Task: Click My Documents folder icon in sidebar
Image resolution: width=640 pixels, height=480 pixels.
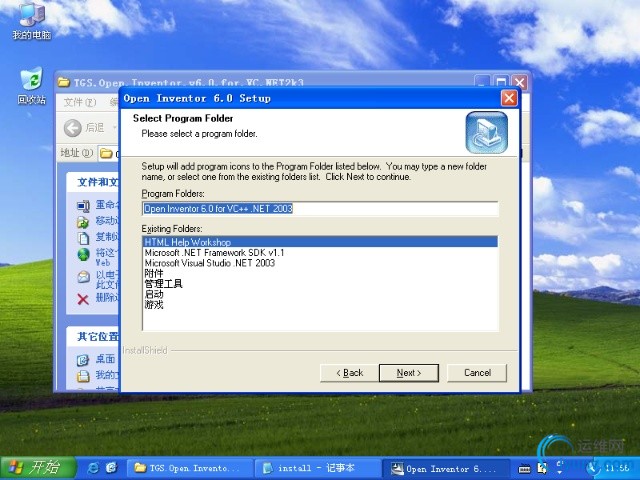Action: tap(83, 376)
